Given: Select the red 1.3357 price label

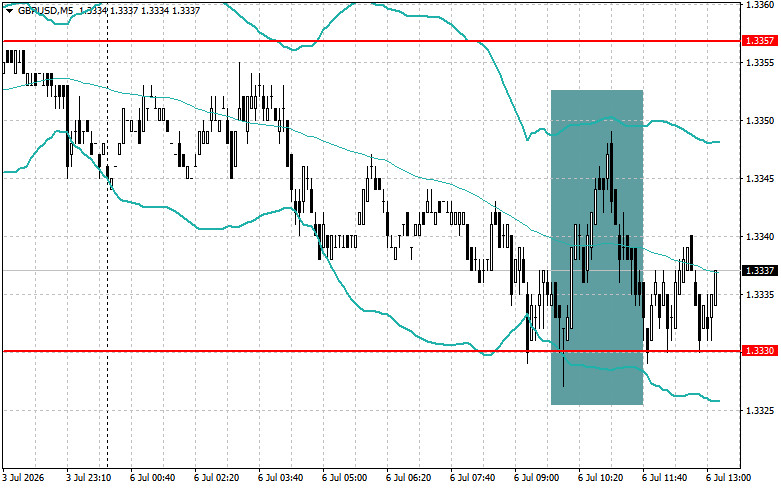Looking at the screenshot, I should [x=760, y=41].
